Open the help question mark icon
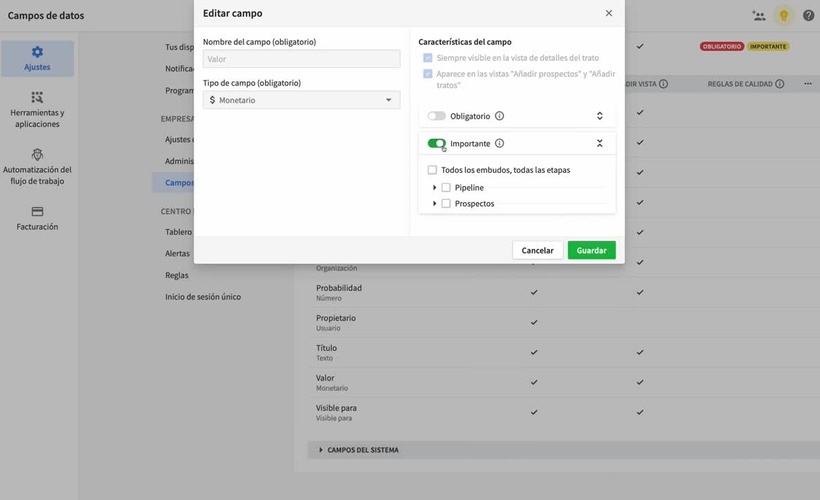The image size is (820, 500). pyautogui.click(x=808, y=16)
